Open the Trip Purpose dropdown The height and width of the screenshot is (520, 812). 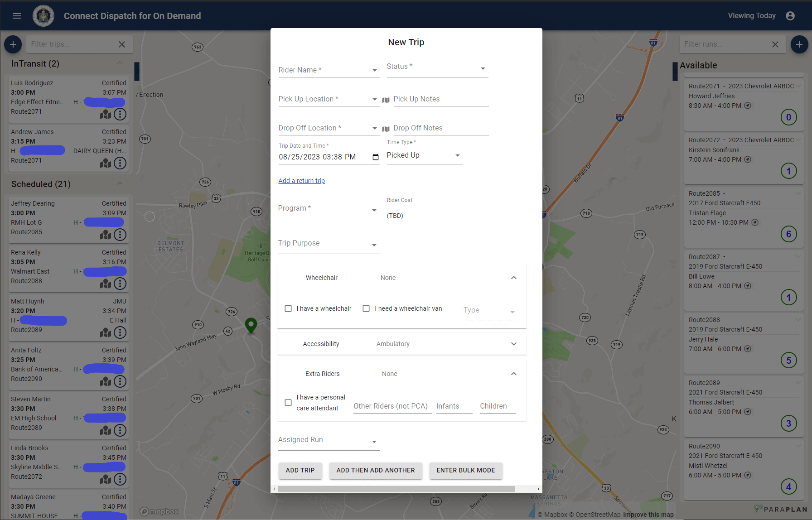(x=329, y=244)
